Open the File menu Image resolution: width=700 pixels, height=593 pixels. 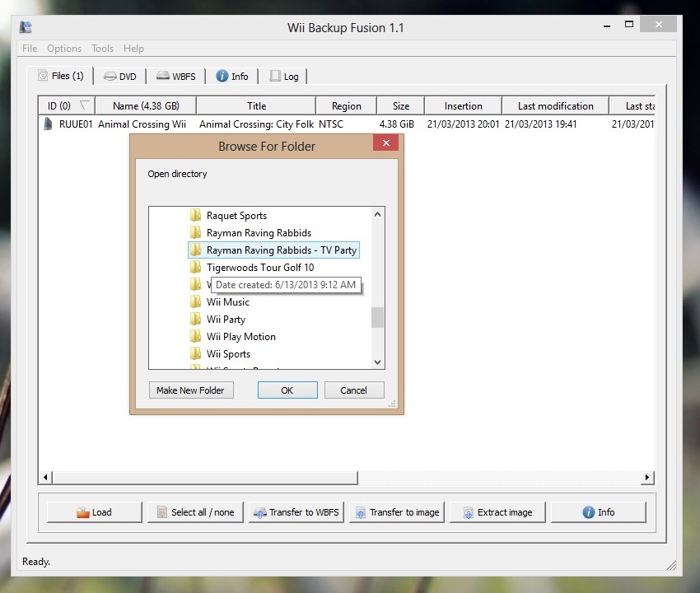(30, 49)
